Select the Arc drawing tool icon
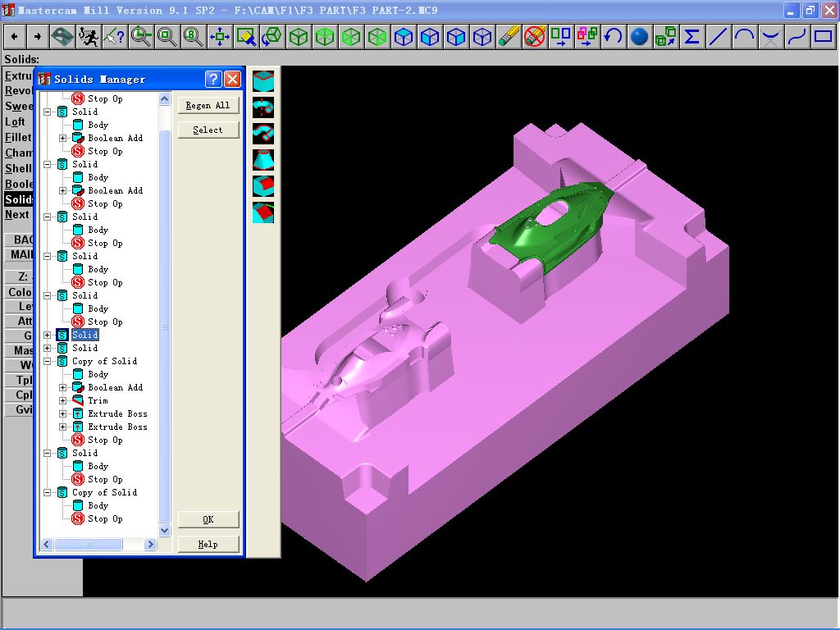This screenshot has width=840, height=630. click(x=745, y=36)
